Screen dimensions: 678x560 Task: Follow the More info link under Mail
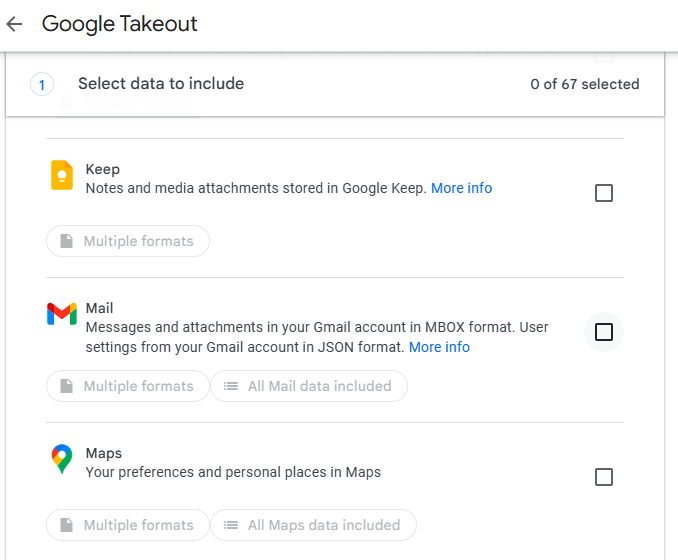tap(439, 347)
